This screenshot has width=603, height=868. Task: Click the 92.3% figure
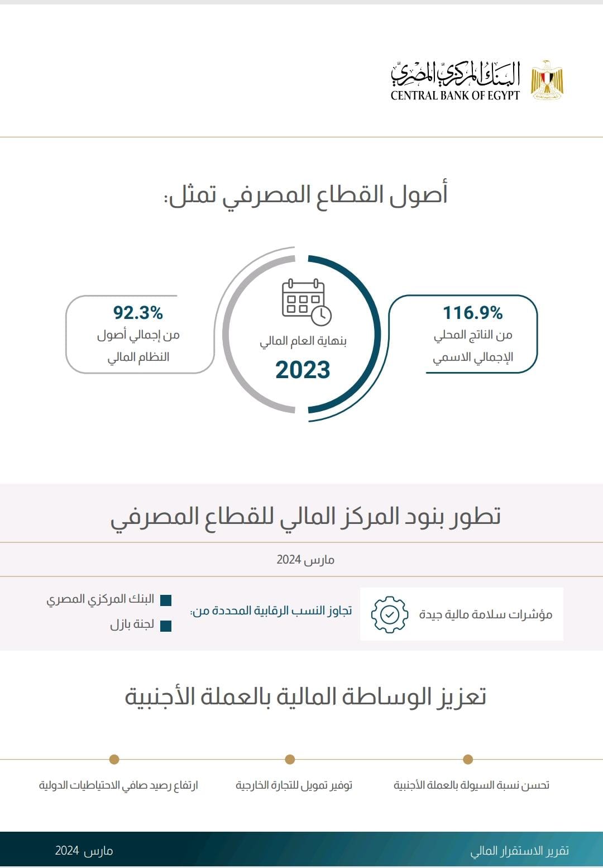tap(138, 313)
